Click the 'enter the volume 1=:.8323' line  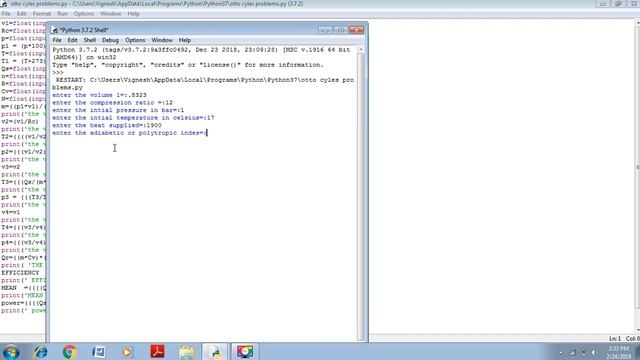tap(99, 95)
